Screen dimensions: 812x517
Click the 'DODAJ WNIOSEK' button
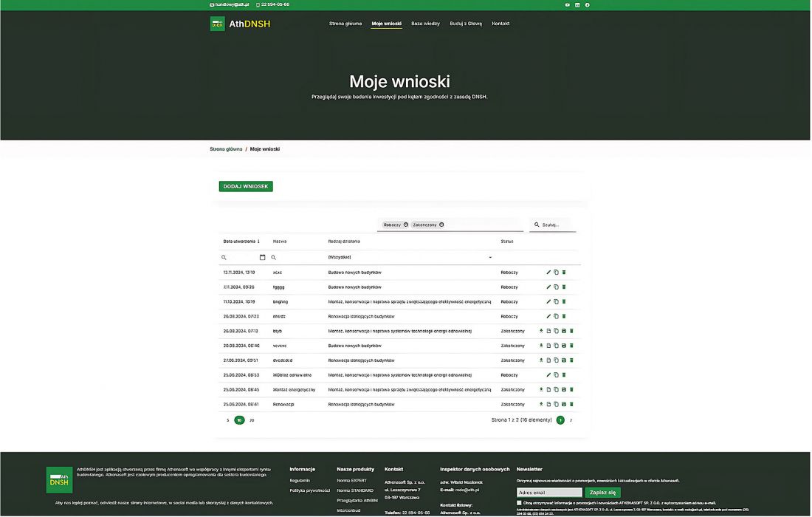246,187
